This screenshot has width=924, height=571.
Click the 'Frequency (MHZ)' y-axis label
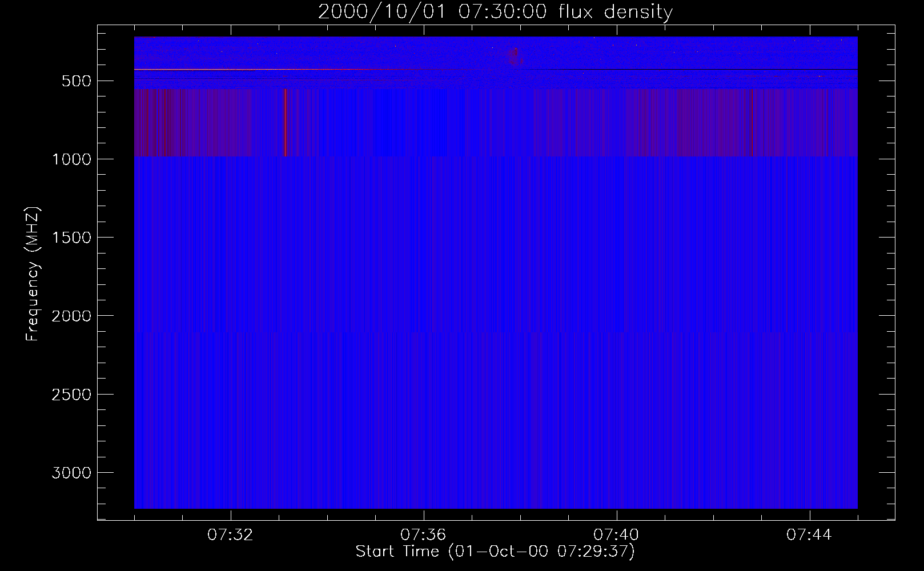[x=33, y=274]
